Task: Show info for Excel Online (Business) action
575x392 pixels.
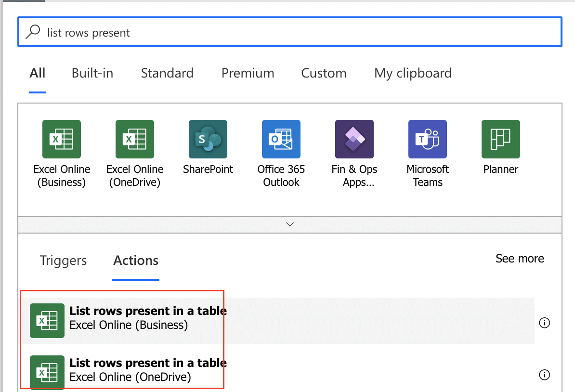Action: coord(545,323)
